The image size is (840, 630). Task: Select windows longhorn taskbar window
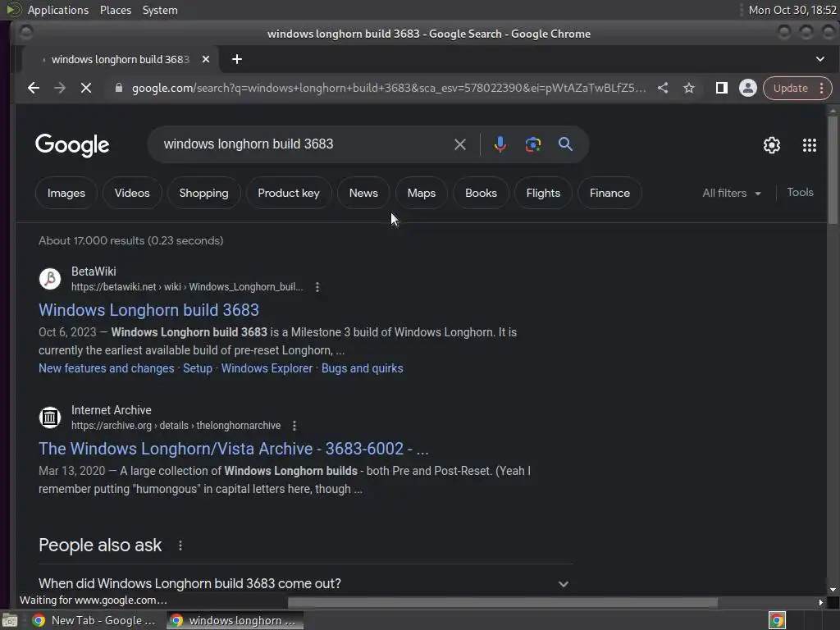pos(234,620)
